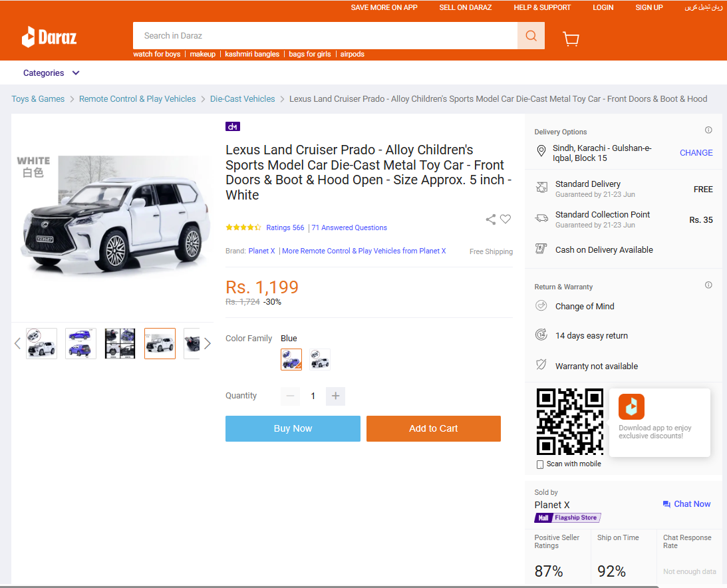Image resolution: width=727 pixels, height=588 pixels.
Task: Go to Die-Cast Vehicles breadcrumb
Action: tap(243, 98)
